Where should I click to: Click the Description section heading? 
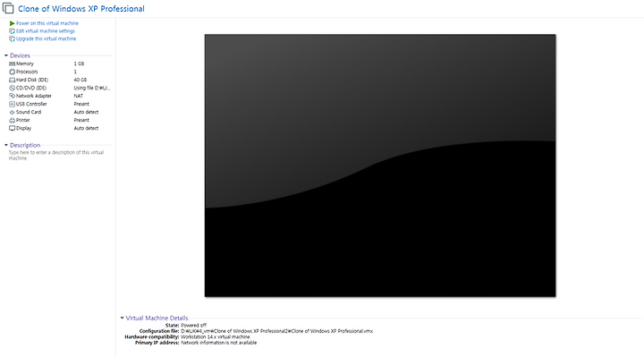[25, 145]
